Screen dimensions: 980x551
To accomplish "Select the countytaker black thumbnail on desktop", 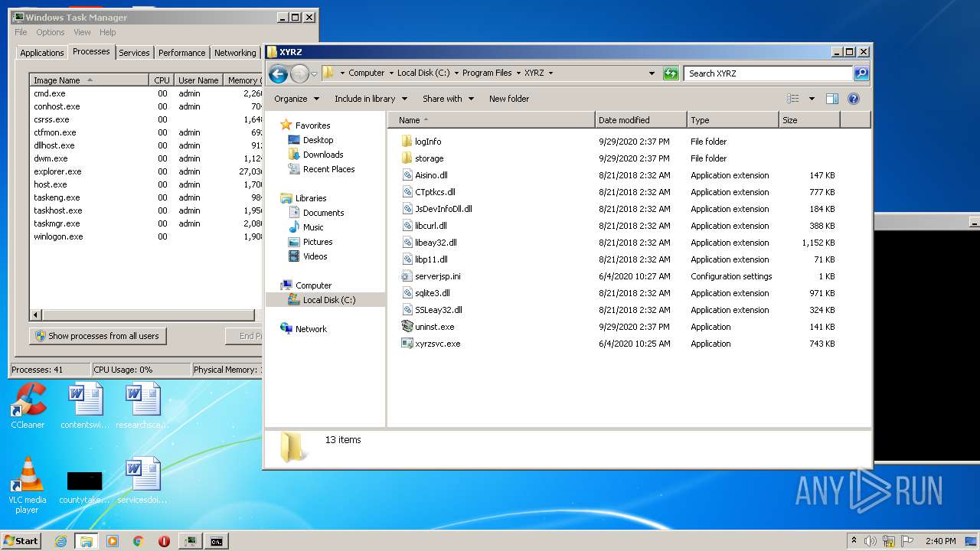I will (x=85, y=481).
